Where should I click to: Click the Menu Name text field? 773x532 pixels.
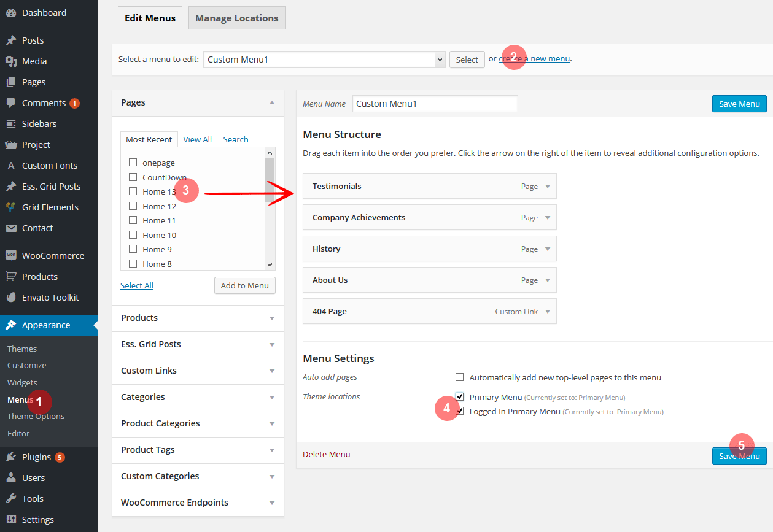click(x=435, y=104)
